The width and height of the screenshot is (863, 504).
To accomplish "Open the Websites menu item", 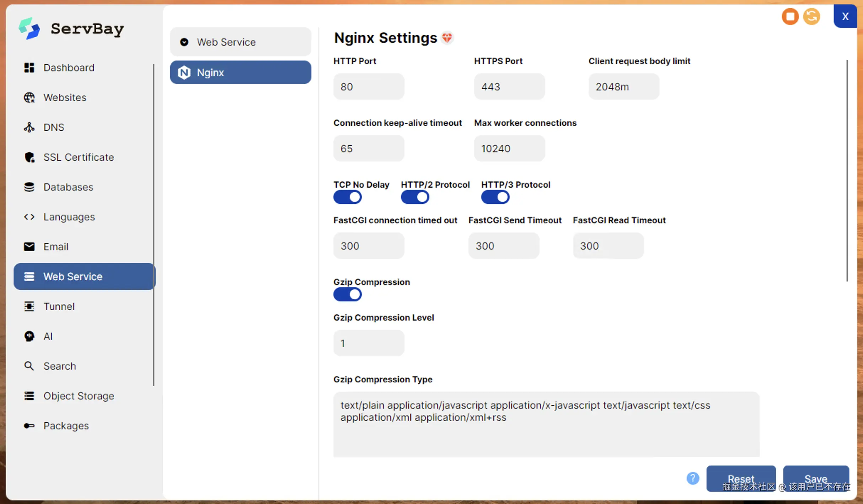I will tap(65, 97).
